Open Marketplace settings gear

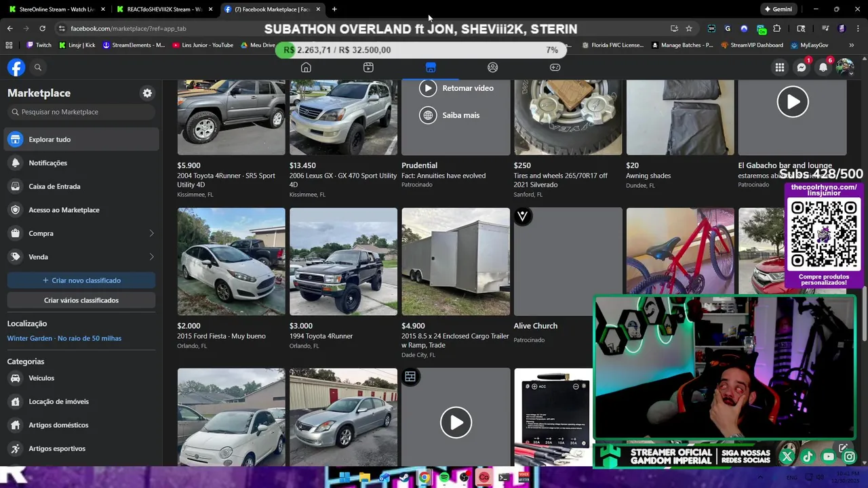[x=147, y=93]
